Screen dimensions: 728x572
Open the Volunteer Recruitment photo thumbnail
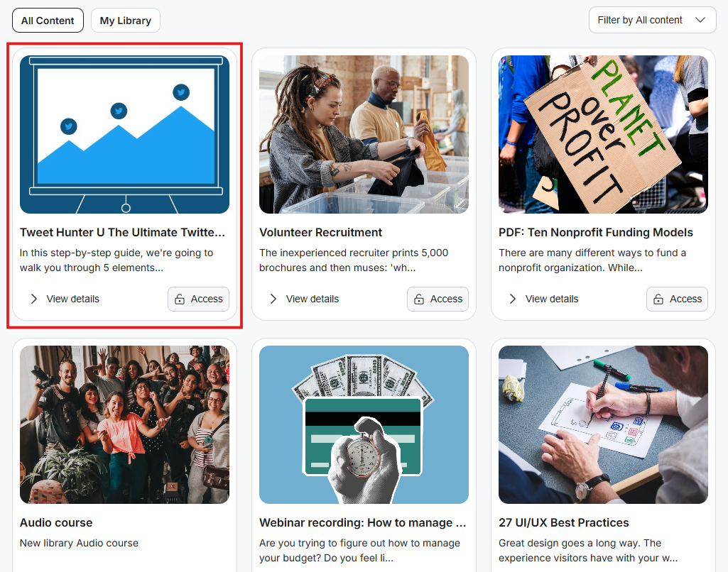coord(364,135)
